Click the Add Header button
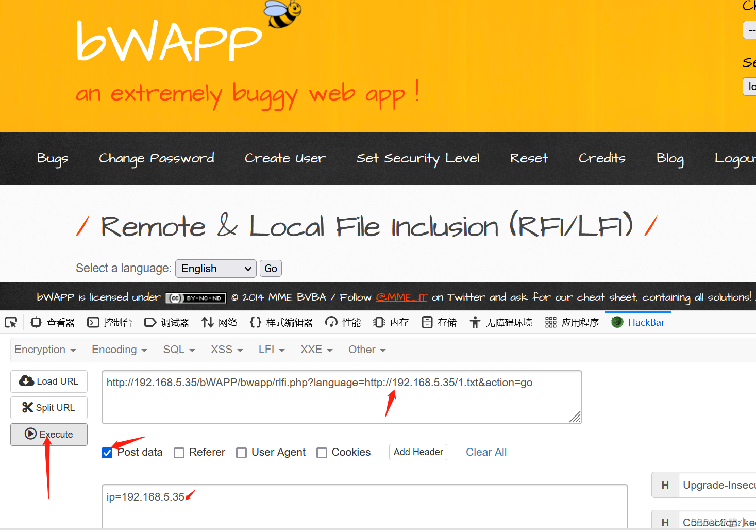This screenshot has height=532, width=756. 418,452
